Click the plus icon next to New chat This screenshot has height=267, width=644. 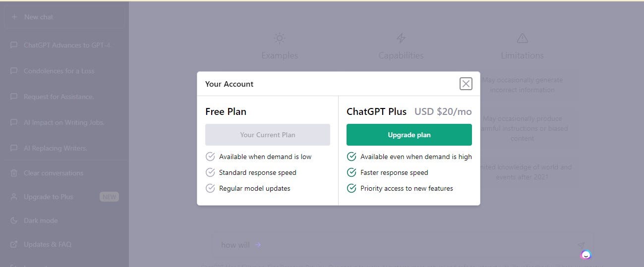click(14, 17)
